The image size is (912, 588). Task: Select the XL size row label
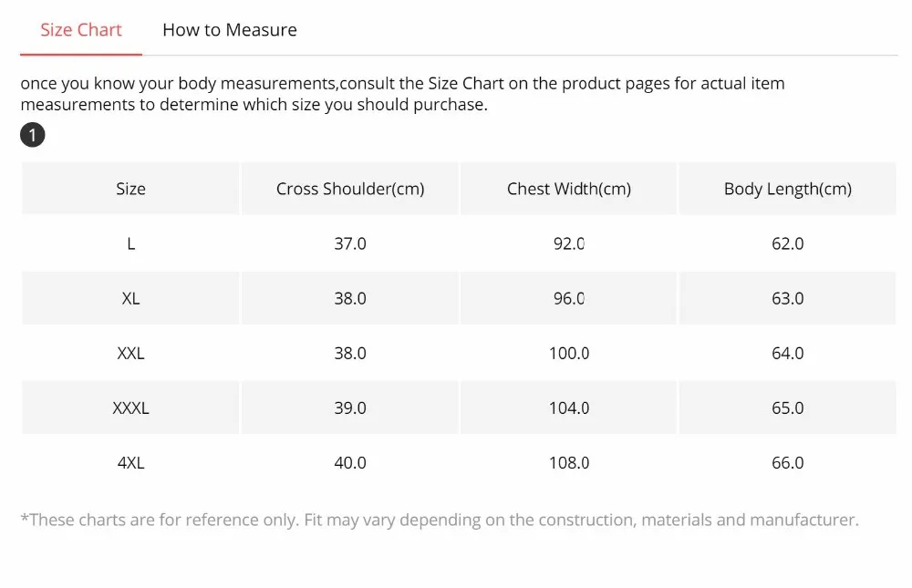[x=130, y=298]
